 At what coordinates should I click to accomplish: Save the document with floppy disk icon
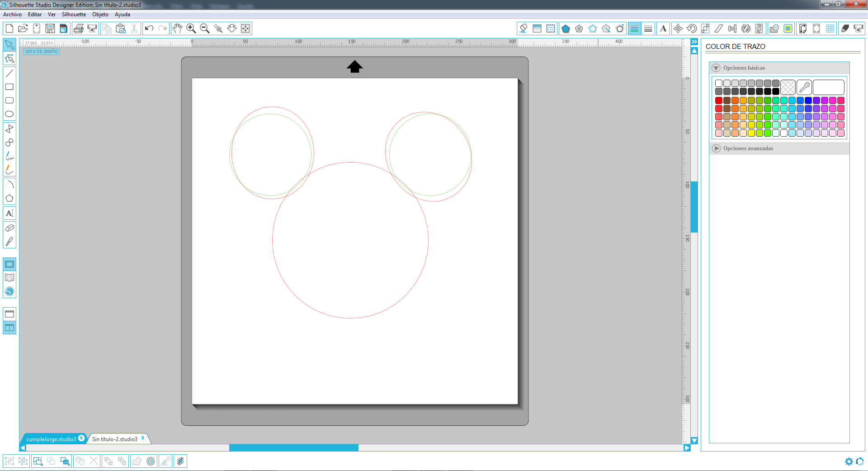50,29
